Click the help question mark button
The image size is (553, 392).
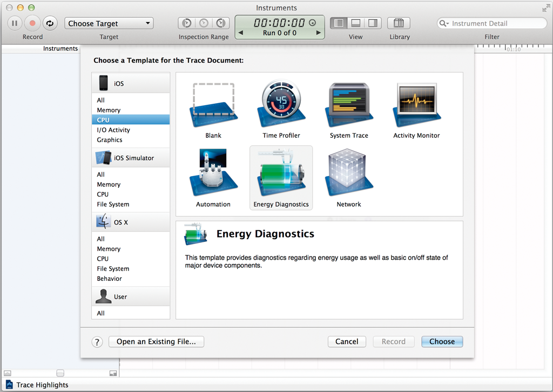click(x=97, y=342)
